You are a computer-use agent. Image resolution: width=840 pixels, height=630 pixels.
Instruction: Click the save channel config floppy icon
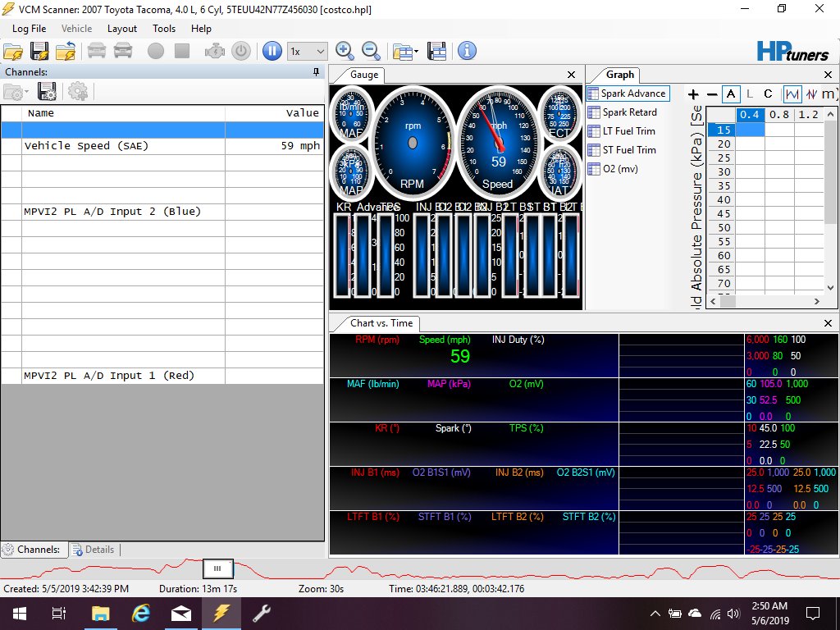47,92
